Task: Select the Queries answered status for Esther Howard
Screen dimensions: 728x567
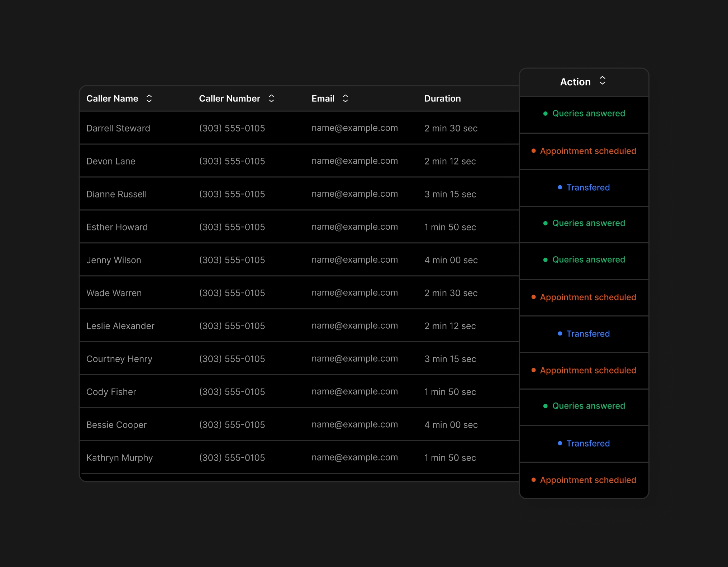Action: (584, 223)
